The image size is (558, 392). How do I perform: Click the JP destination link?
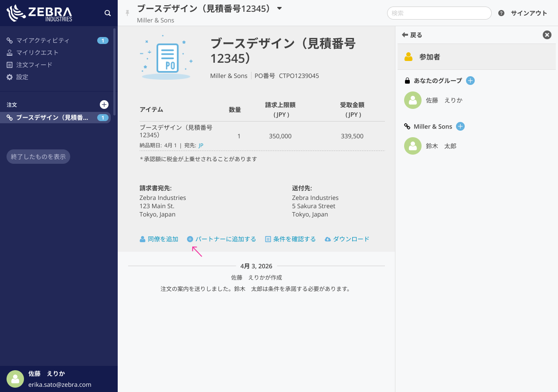coord(201,145)
